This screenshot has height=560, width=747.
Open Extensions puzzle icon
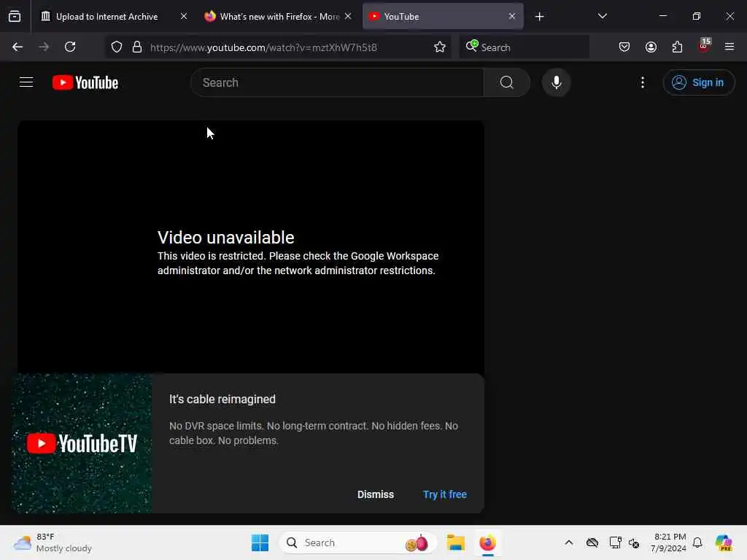point(677,47)
